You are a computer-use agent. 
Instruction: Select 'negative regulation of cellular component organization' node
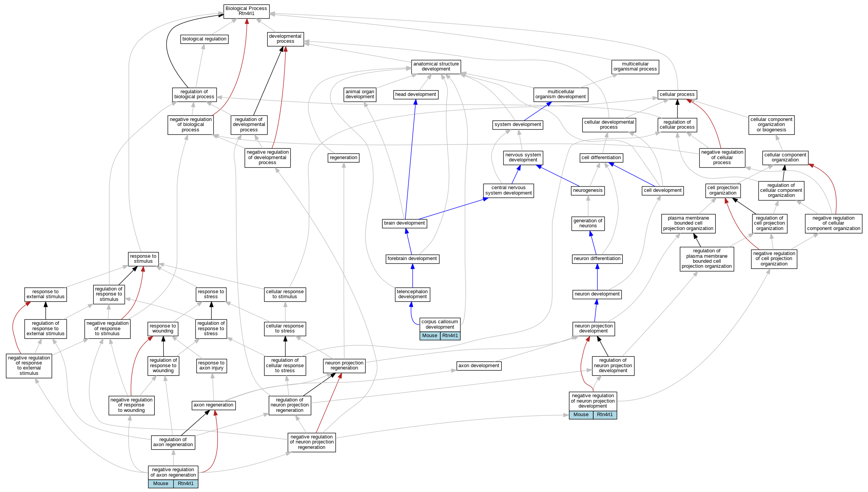[x=833, y=223]
